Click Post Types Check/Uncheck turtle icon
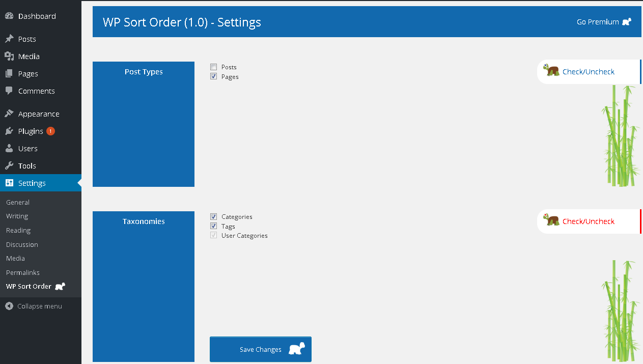This screenshot has width=643, height=364. (551, 70)
